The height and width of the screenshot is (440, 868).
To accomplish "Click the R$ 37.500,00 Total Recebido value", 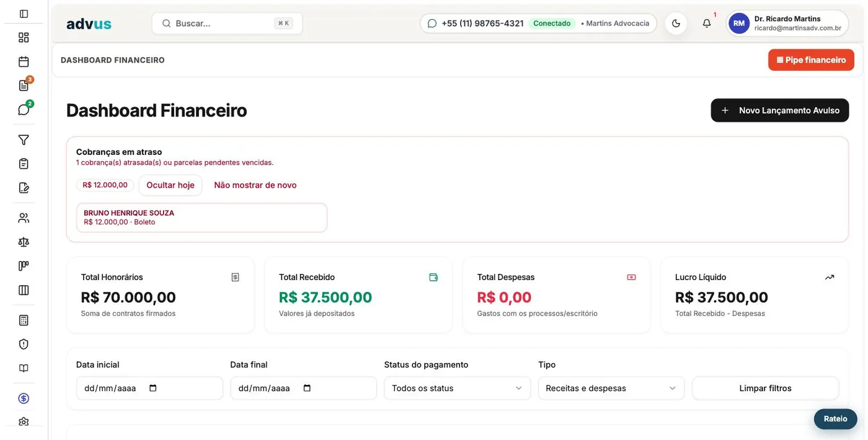I will pos(325,297).
